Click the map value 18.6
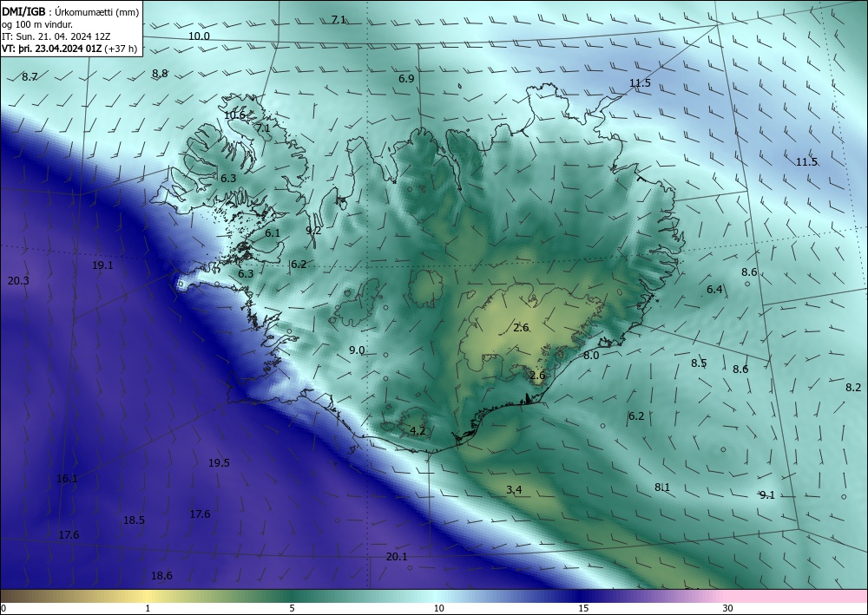The width and height of the screenshot is (868, 615). (161, 576)
